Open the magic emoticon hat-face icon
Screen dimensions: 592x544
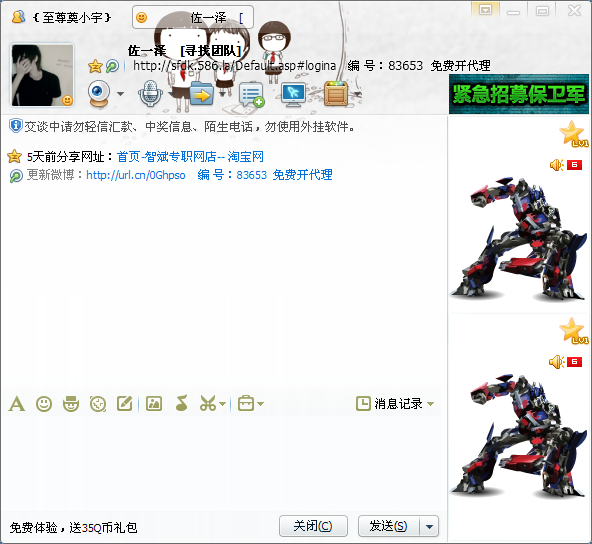coord(71,404)
